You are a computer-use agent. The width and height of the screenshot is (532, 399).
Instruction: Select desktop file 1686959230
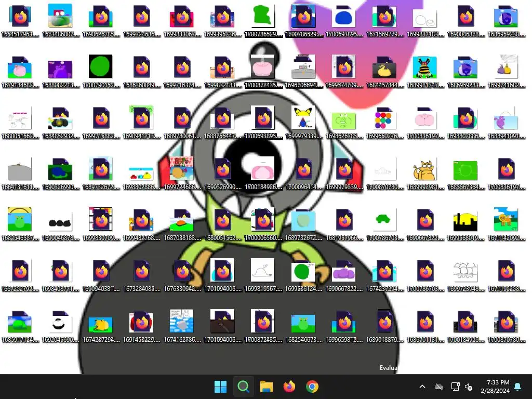point(507,21)
